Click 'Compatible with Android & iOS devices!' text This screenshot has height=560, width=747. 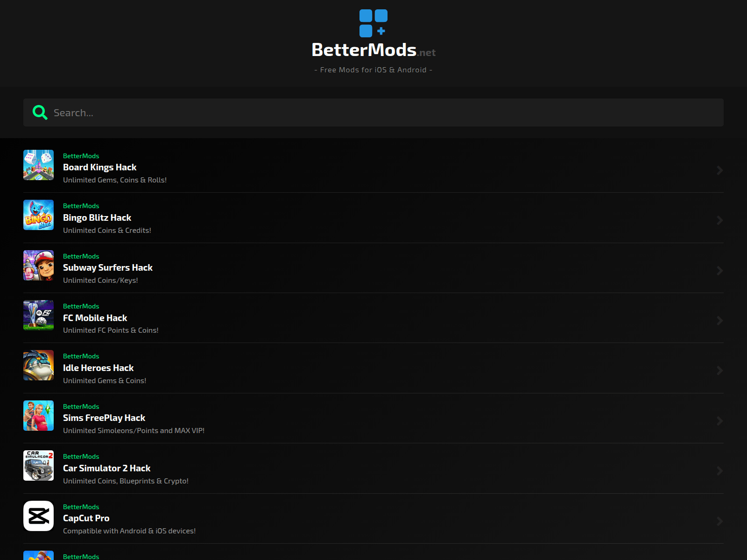point(129,531)
